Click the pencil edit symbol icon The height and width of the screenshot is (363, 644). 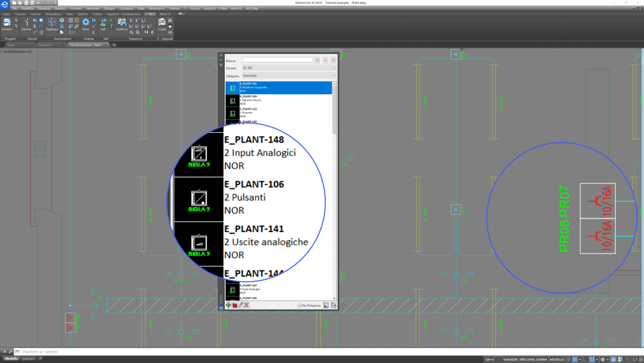pos(241,305)
